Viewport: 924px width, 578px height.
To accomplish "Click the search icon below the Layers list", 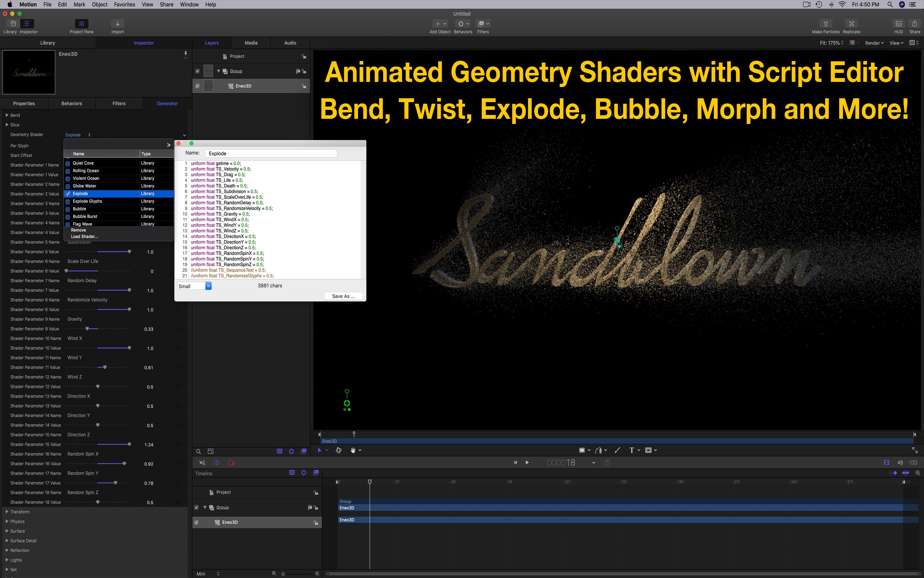I will tap(199, 451).
